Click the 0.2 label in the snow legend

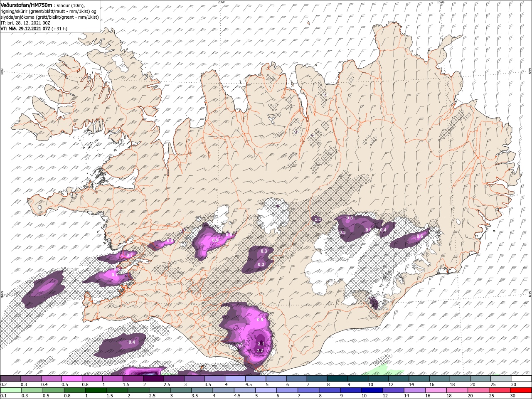[x=2, y=384]
